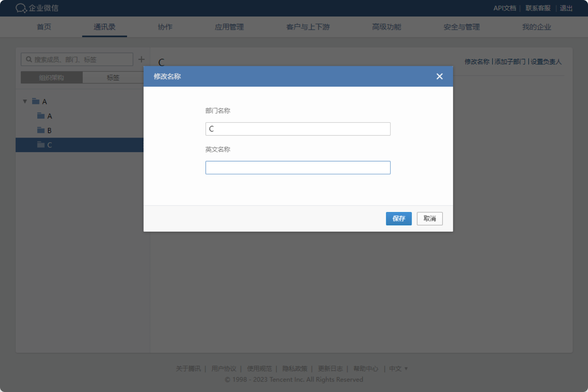588x392 pixels.
Task: Click the 企业微信 chat bubble logo
Action: 21,8
